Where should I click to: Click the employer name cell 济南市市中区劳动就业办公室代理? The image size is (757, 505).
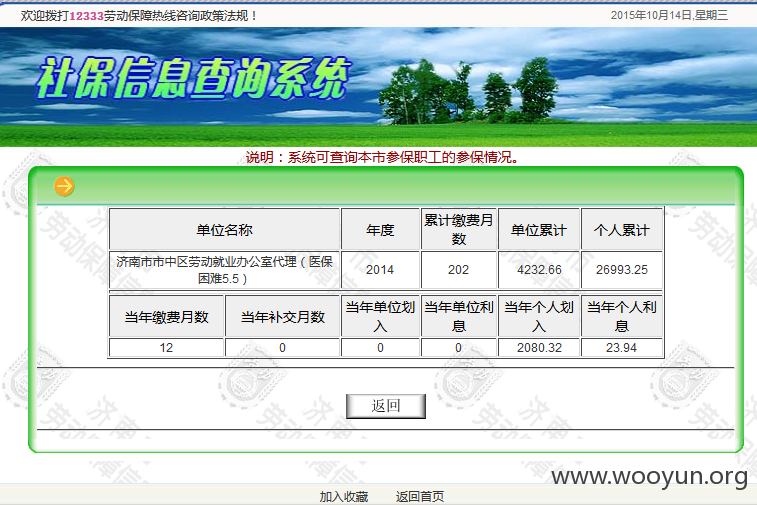pos(224,270)
